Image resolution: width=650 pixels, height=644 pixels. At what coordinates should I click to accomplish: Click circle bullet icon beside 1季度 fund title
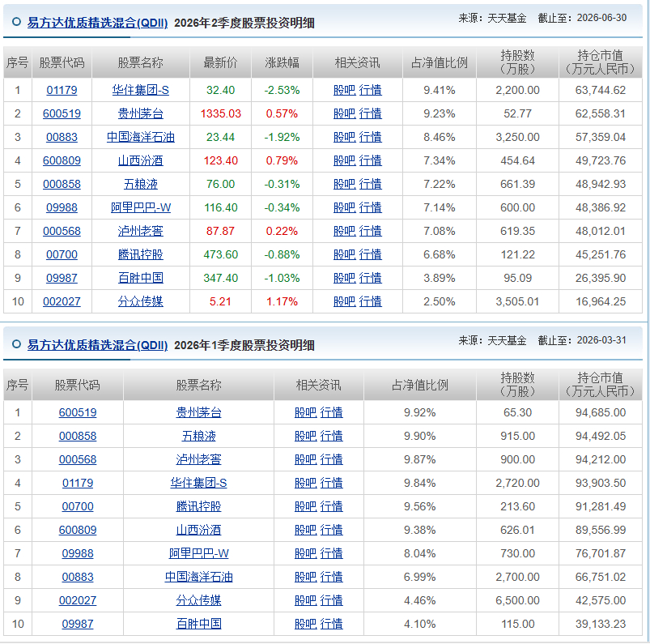click(x=16, y=344)
